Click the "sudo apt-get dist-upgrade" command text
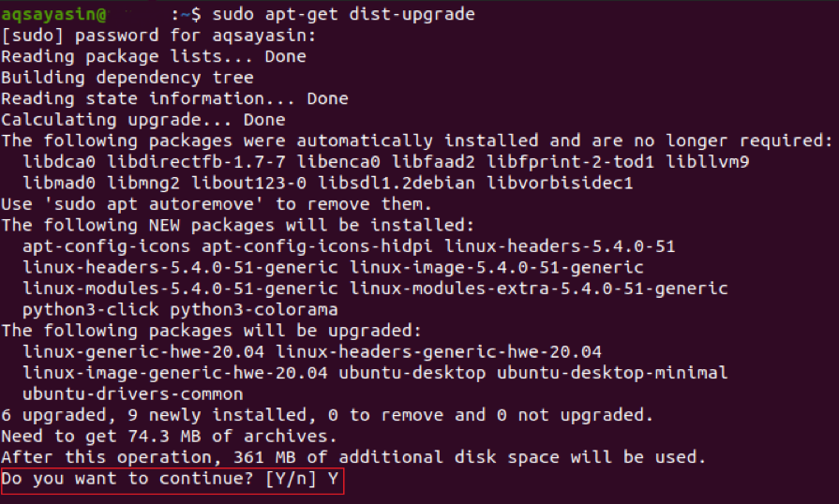Image resolution: width=839 pixels, height=504 pixels. coord(344,15)
